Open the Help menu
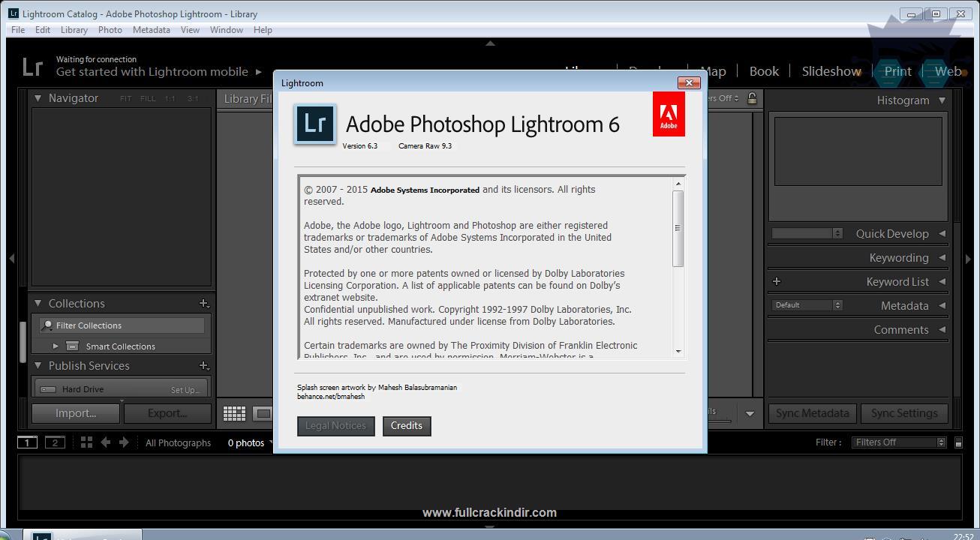Viewport: 980px width, 540px height. [x=263, y=30]
